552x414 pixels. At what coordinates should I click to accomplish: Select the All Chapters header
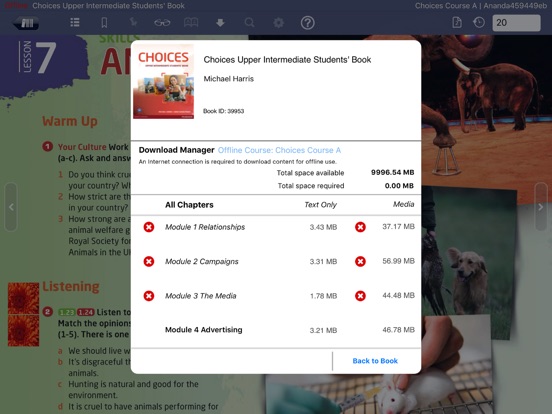[x=189, y=205]
